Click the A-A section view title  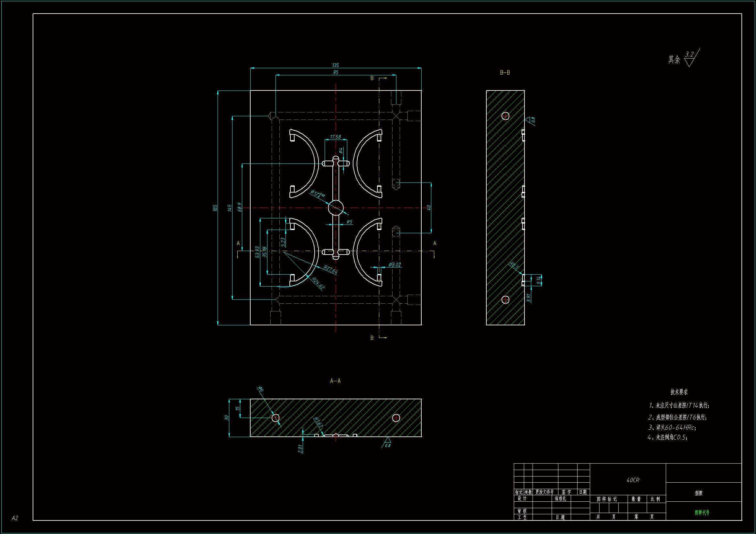pos(335,381)
